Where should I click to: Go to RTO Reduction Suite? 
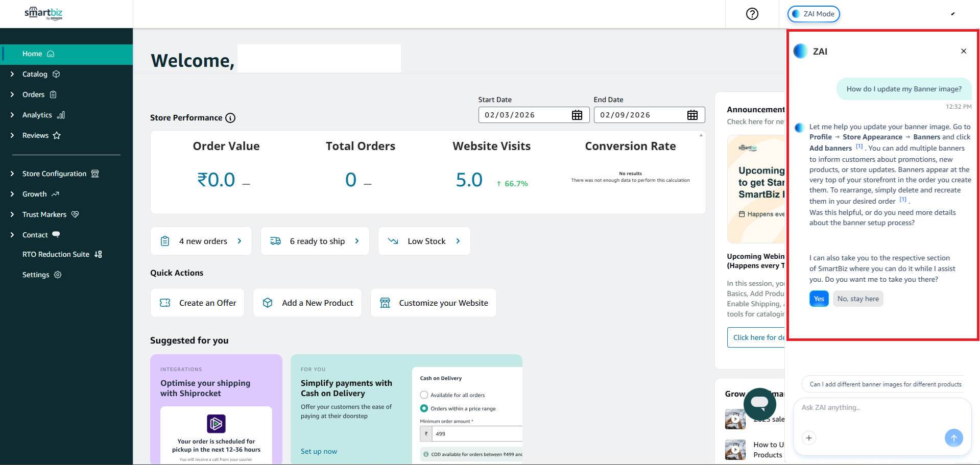pyautogui.click(x=56, y=254)
